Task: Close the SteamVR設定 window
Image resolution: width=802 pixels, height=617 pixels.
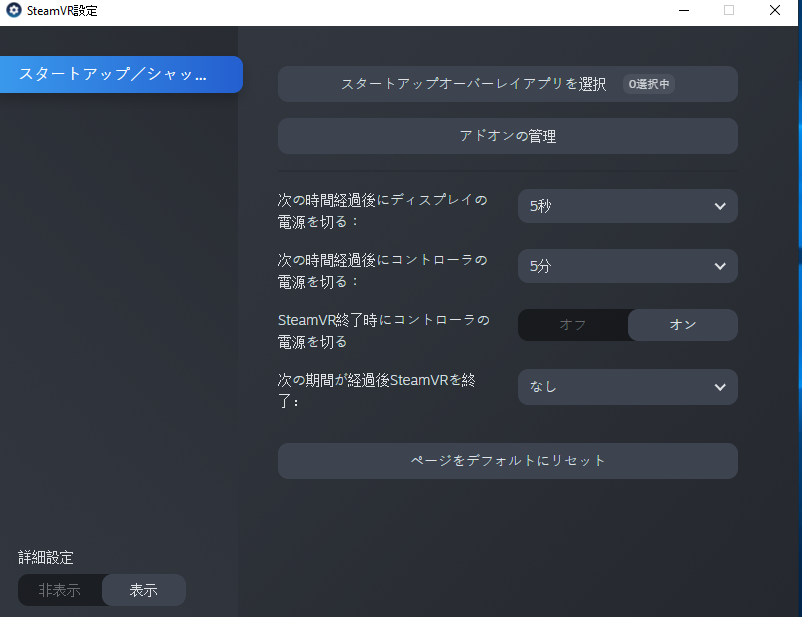Action: [x=774, y=10]
